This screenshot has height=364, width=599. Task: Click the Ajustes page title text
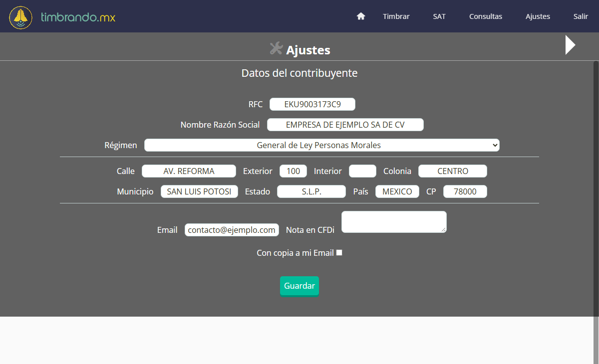(308, 50)
